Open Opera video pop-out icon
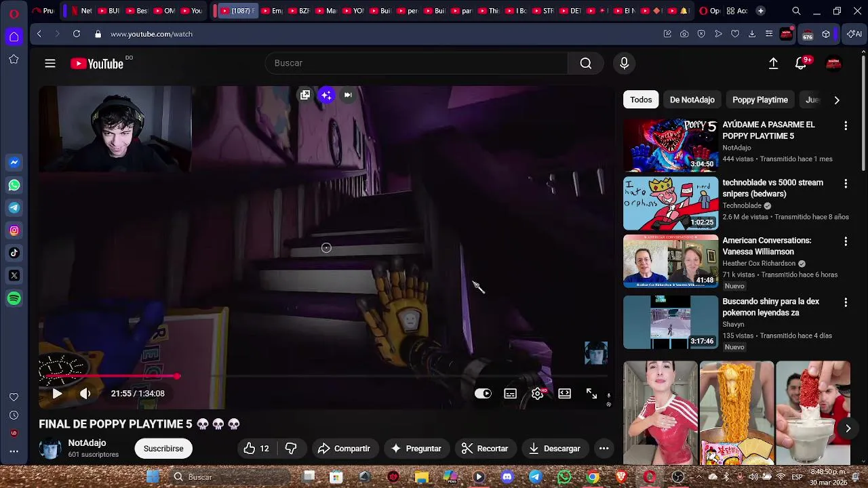This screenshot has height=488, width=868. pyautogui.click(x=305, y=95)
